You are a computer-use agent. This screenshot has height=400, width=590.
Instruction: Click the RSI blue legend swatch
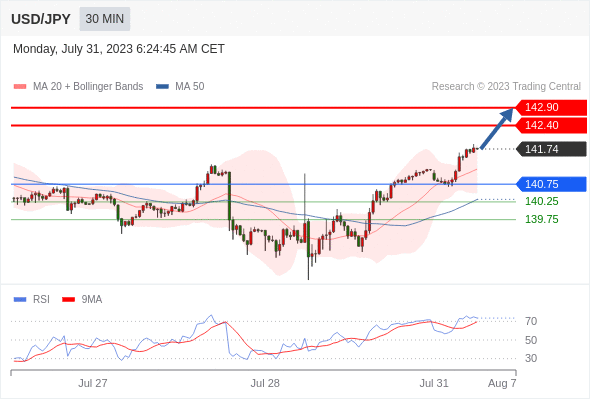click(20, 300)
